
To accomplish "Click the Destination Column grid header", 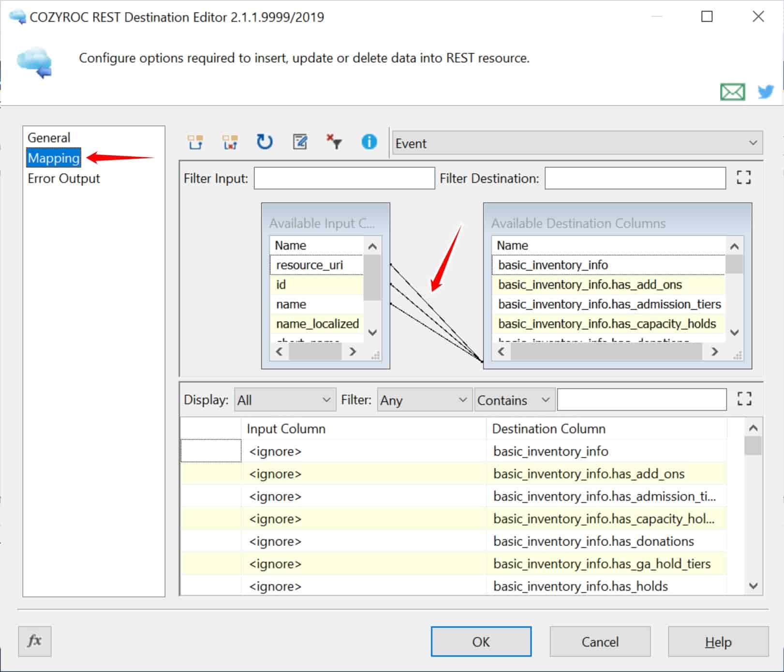I will tap(606, 429).
